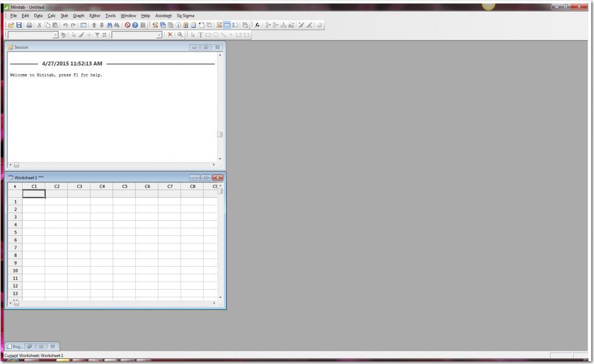
Task: Open the Calc menu
Action: click(52, 16)
